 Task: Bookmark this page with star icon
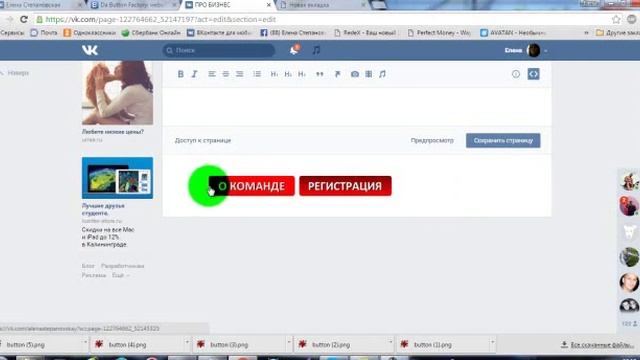616,19
